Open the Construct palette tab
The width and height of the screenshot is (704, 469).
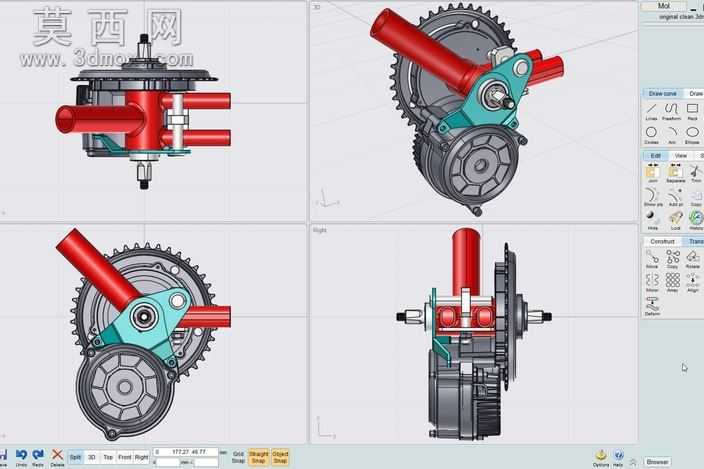(x=662, y=241)
